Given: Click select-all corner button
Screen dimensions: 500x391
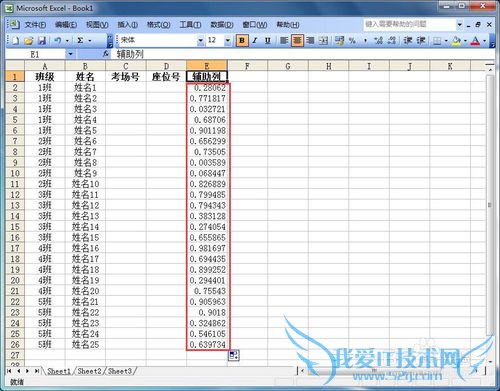Looking at the screenshot, I should pyautogui.click(x=15, y=66).
